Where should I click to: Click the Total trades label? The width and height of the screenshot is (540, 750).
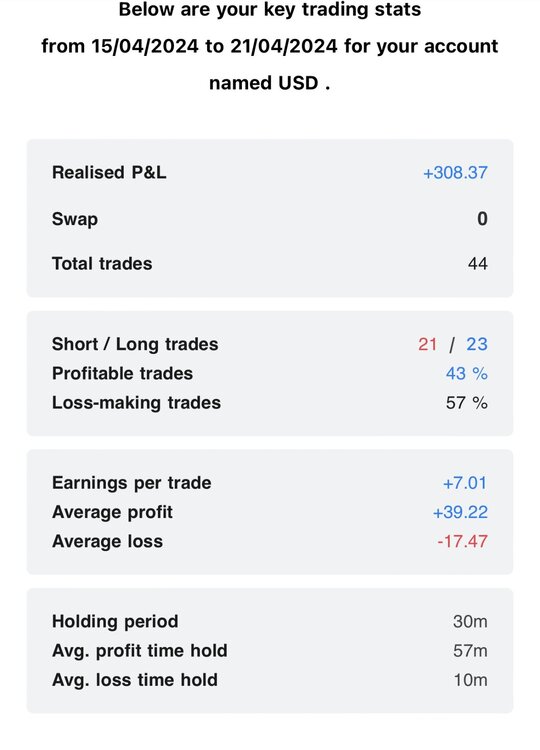pyautogui.click(x=102, y=264)
